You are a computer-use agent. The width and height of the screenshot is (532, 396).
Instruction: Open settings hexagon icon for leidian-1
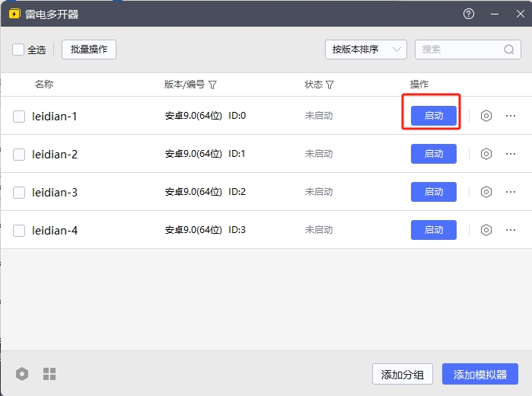click(x=486, y=116)
